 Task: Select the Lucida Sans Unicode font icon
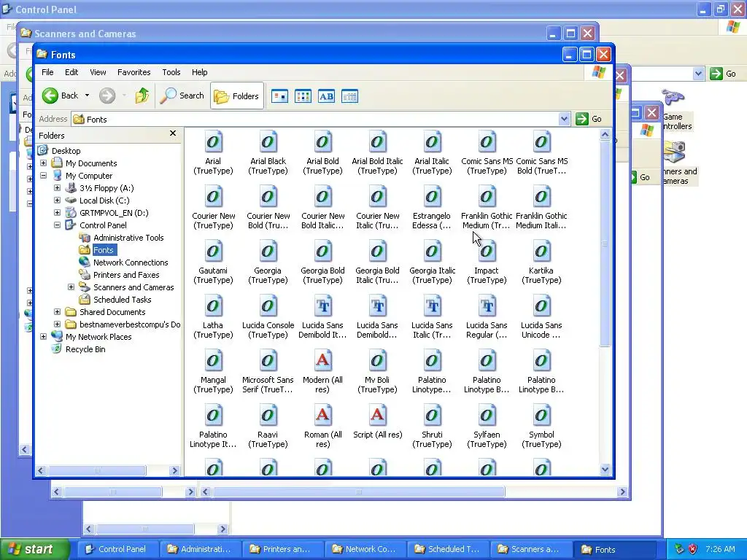pyautogui.click(x=542, y=306)
